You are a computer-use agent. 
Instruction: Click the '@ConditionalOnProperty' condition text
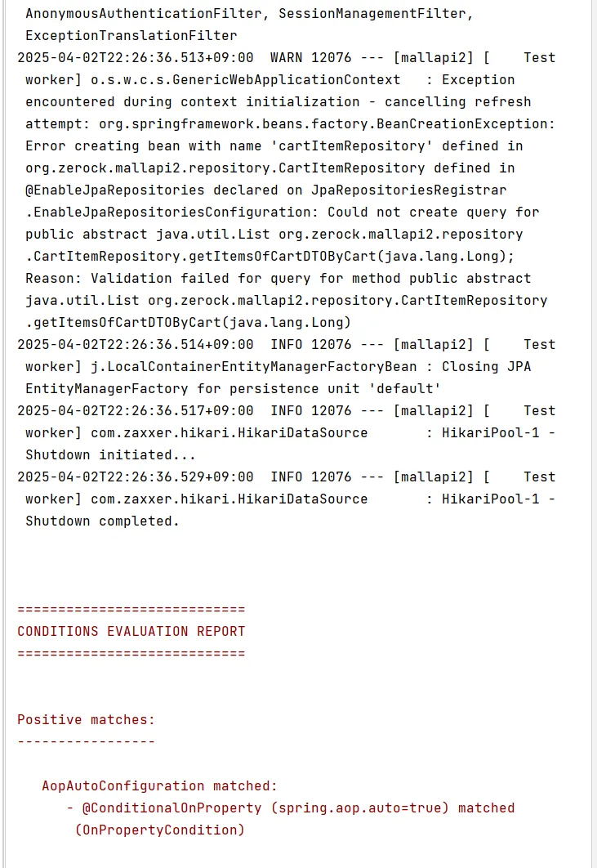tap(172, 808)
